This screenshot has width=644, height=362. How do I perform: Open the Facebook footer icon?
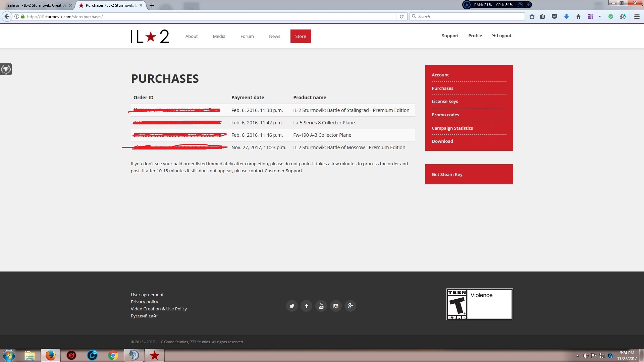pyautogui.click(x=306, y=306)
